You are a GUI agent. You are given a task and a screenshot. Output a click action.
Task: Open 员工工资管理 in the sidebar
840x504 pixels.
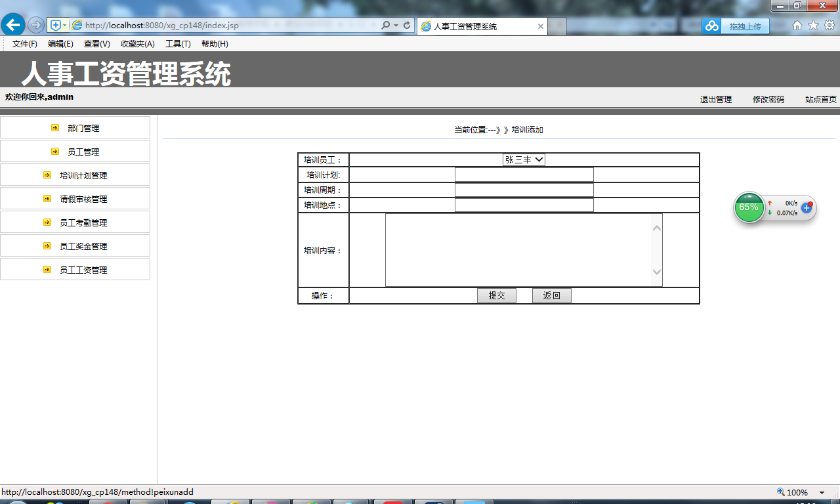(83, 270)
